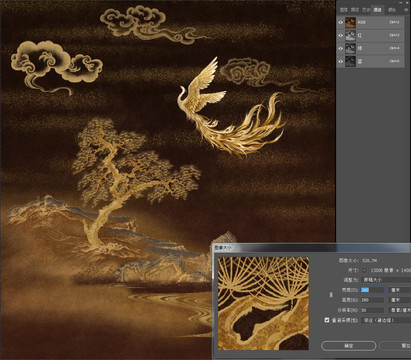Click the Image Size preview thumbnail

[x=263, y=303]
